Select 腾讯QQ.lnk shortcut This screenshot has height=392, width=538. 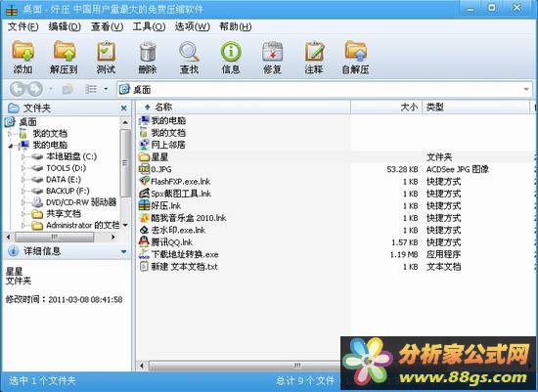click(x=171, y=242)
